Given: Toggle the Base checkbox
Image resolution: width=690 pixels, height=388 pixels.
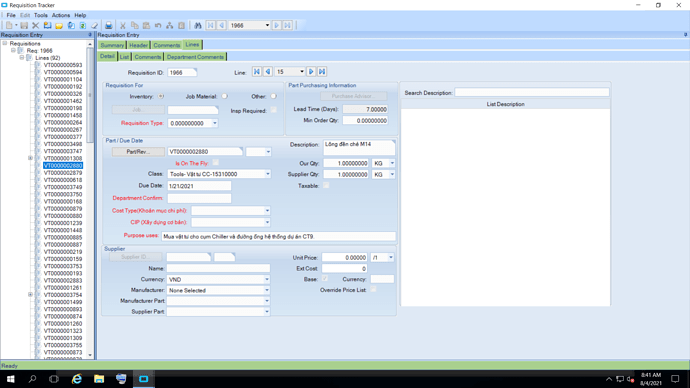Looking at the screenshot, I should pos(325,279).
